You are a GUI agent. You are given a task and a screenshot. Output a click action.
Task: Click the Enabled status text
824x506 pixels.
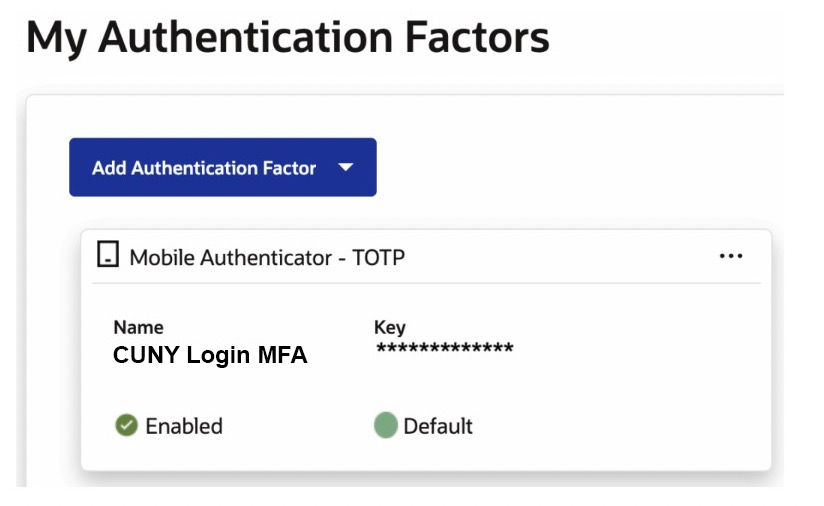tap(184, 426)
